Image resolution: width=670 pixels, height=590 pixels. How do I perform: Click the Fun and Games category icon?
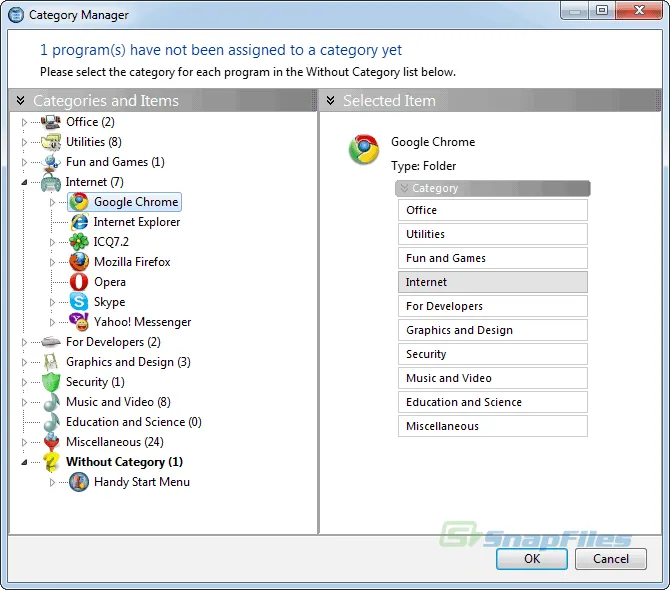[51, 162]
